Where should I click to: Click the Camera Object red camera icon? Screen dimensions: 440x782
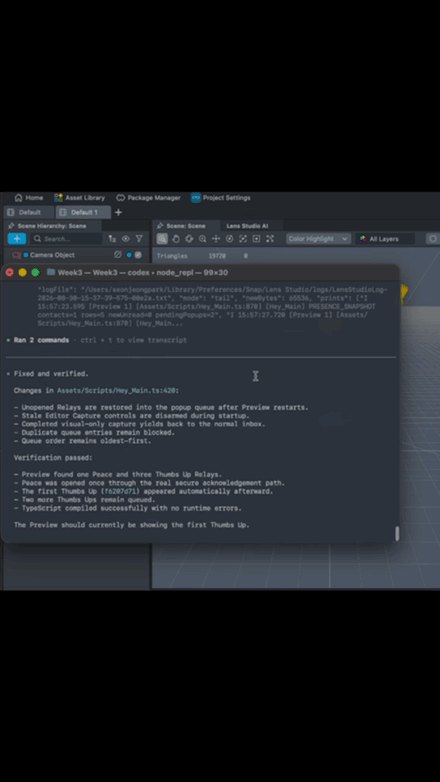point(16,255)
